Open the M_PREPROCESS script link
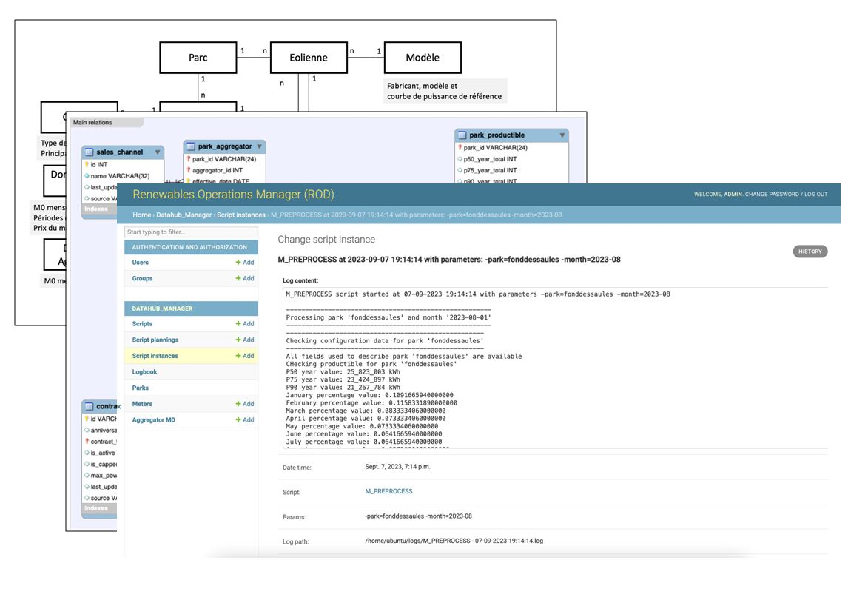 click(388, 491)
